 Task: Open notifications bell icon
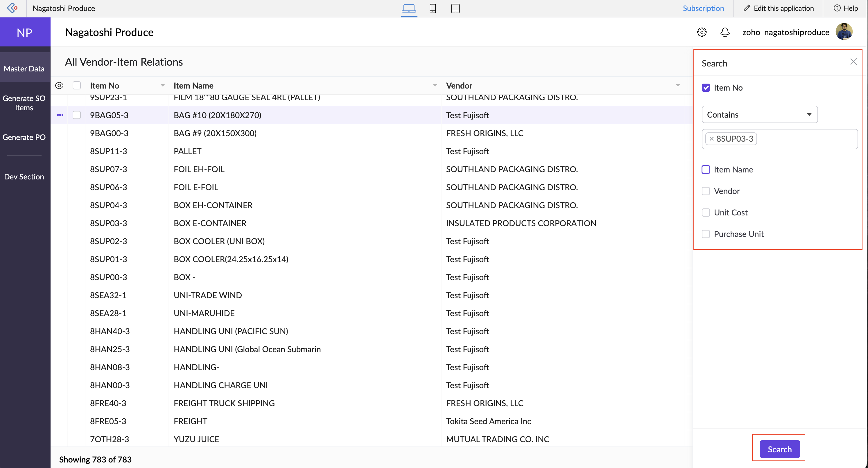(725, 32)
